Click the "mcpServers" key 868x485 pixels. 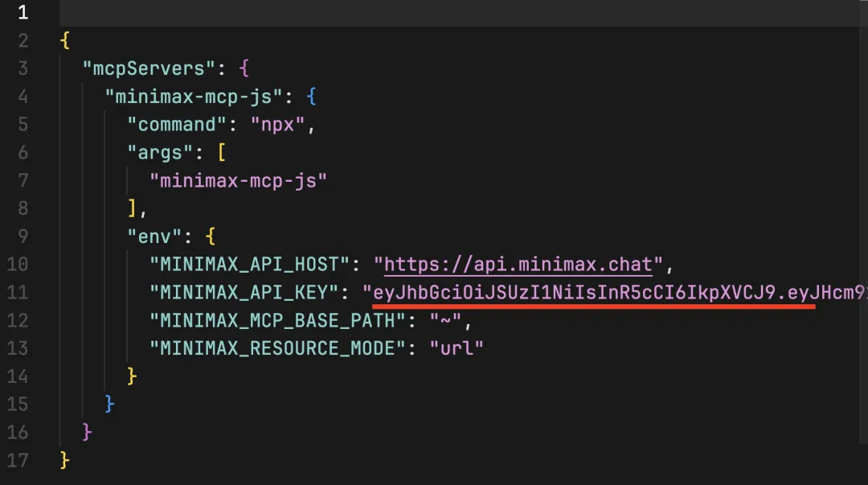pyautogui.click(x=149, y=68)
